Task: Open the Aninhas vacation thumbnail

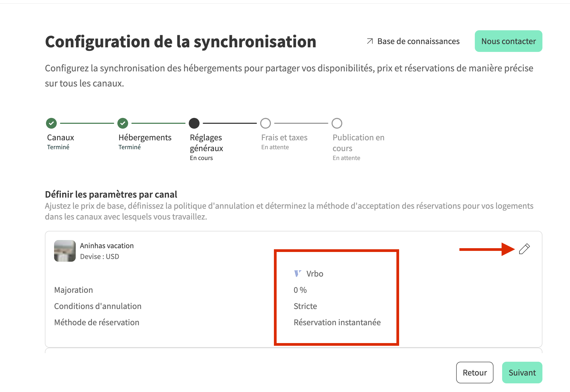Action: click(65, 251)
